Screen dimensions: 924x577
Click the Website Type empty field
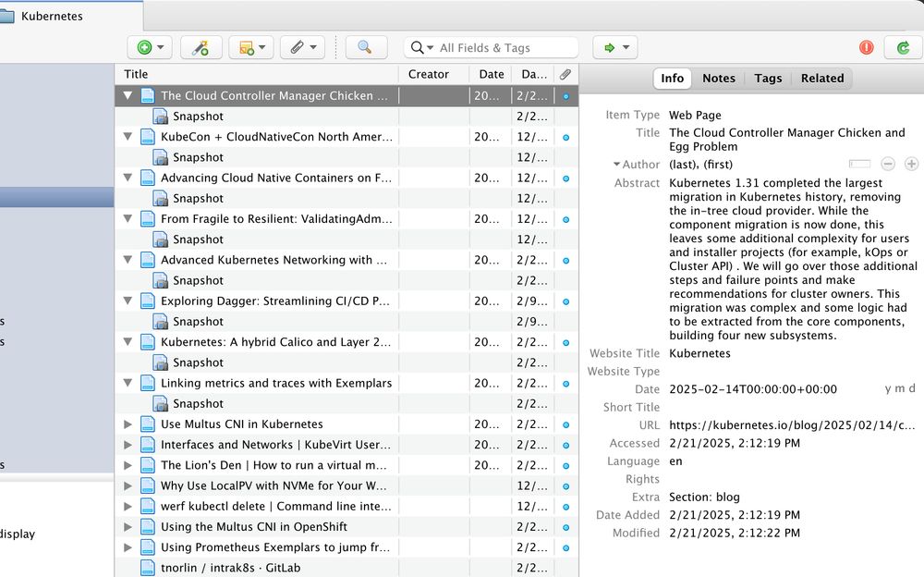coord(792,372)
